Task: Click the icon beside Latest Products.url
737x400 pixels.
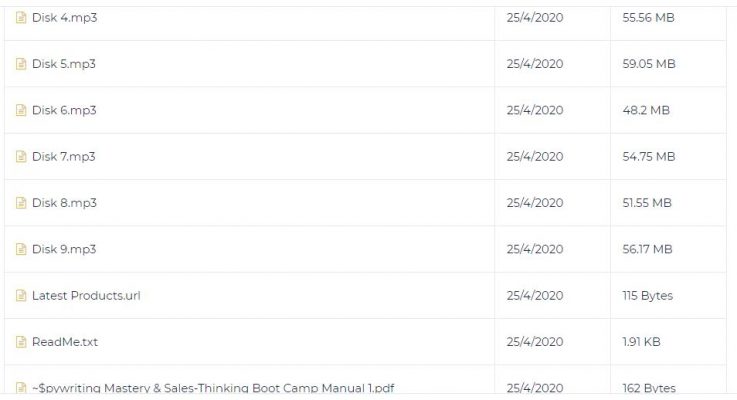Action: [x=21, y=295]
